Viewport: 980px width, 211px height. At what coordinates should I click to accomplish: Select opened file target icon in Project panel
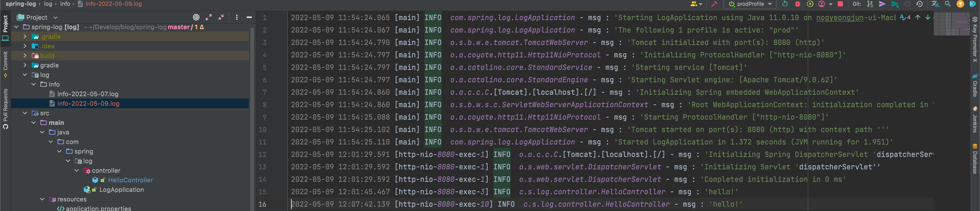[x=196, y=17]
